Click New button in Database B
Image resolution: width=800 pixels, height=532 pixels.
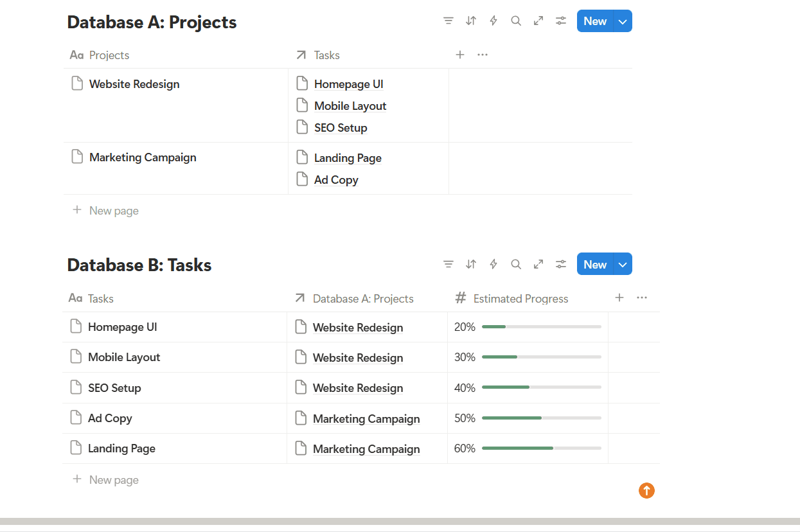[x=595, y=264]
